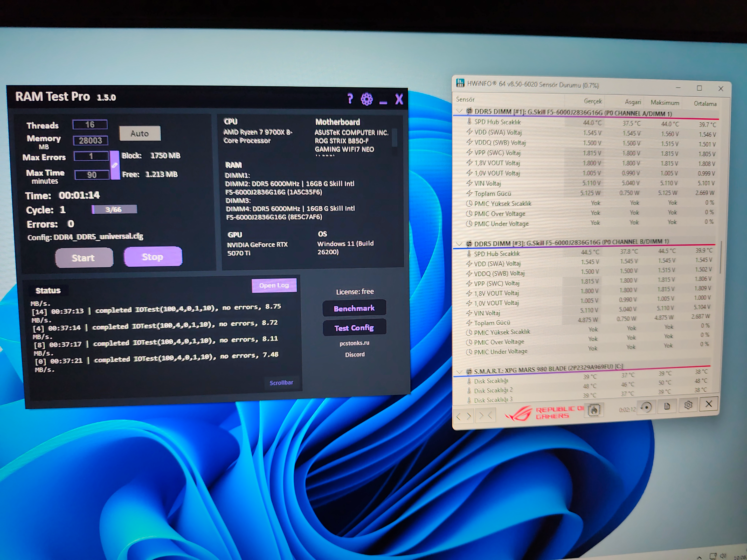Screen dimensions: 747x560
Task: Open network icon in system tray
Action: 713,556
